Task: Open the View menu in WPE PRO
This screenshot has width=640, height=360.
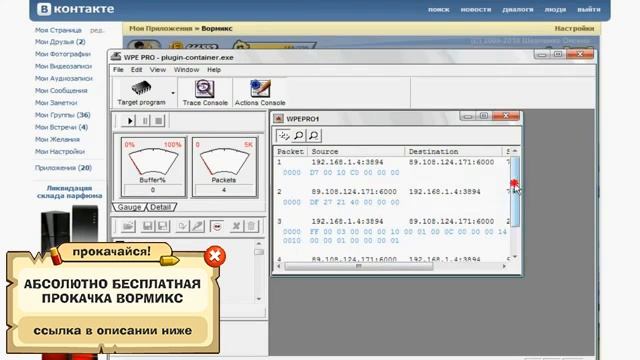Action: click(158, 70)
